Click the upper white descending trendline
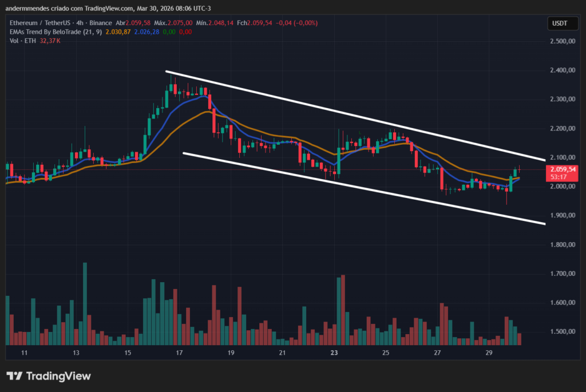The image size is (586, 392). point(355,115)
